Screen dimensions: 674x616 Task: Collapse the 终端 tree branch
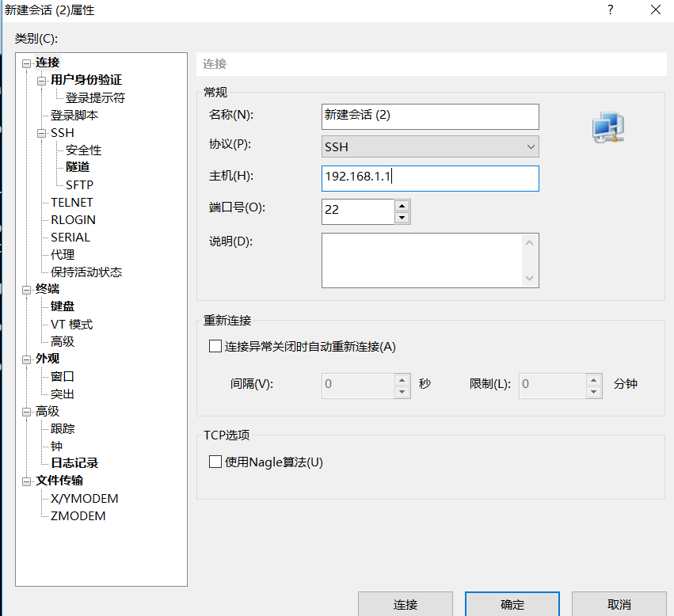point(27,290)
